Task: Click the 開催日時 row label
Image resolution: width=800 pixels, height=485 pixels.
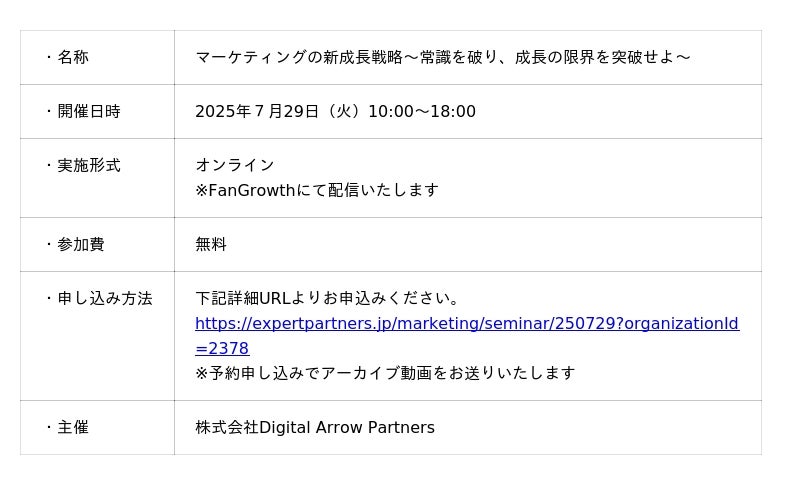Action: tap(88, 111)
